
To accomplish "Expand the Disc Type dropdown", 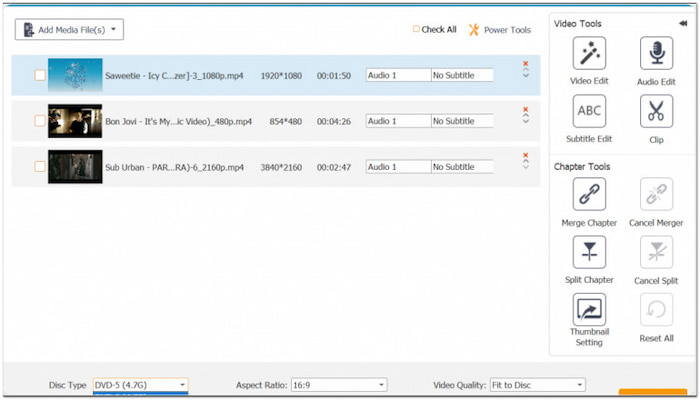I will coord(140,385).
